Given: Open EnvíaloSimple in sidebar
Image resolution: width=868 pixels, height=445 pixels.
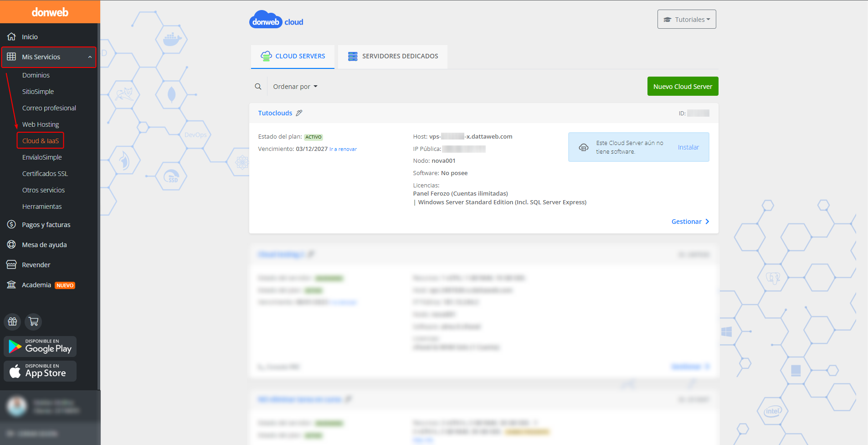Looking at the screenshot, I should 42,157.
